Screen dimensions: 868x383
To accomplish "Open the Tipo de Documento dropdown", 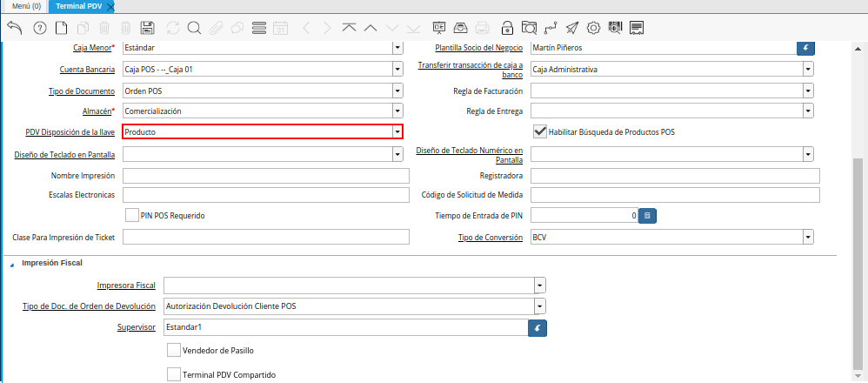I will (397, 91).
